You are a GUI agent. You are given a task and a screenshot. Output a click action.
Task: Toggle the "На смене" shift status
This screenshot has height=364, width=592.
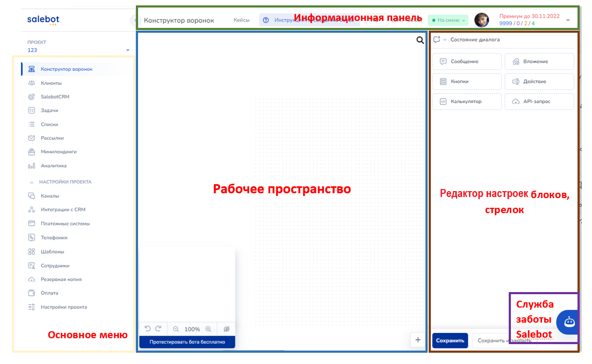(448, 20)
